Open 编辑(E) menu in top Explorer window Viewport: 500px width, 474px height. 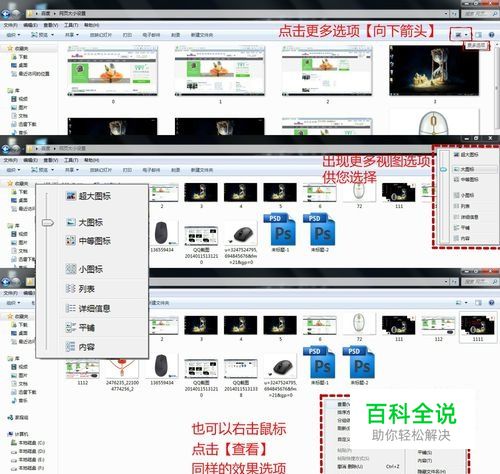click(x=30, y=25)
